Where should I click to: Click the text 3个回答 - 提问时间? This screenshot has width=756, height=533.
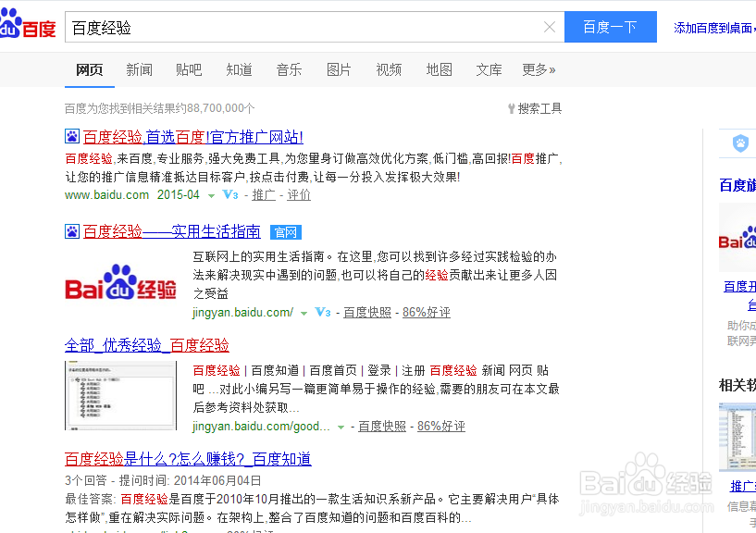tap(118, 480)
